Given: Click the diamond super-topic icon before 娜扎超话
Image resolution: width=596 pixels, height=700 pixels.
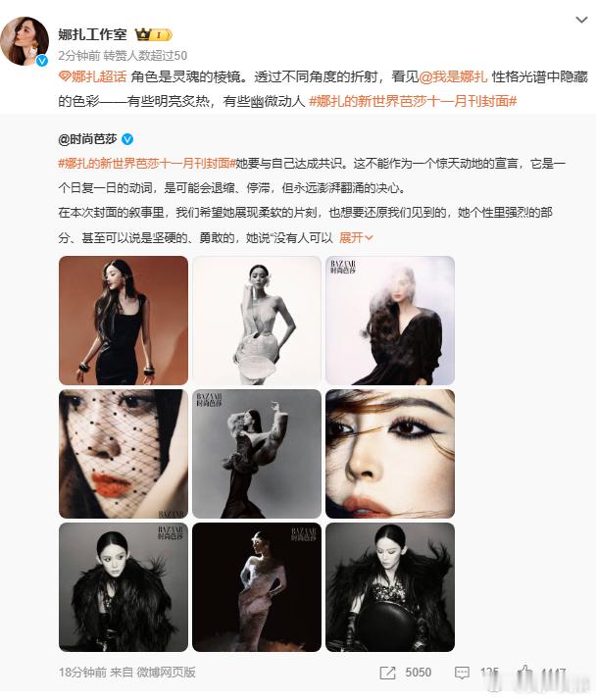Looking at the screenshot, I should (x=65, y=76).
